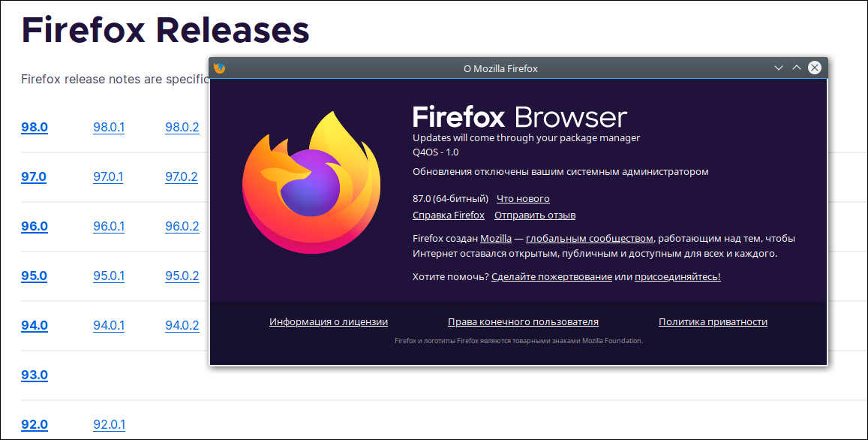Open 'Информация о лицензии' link

tap(329, 321)
